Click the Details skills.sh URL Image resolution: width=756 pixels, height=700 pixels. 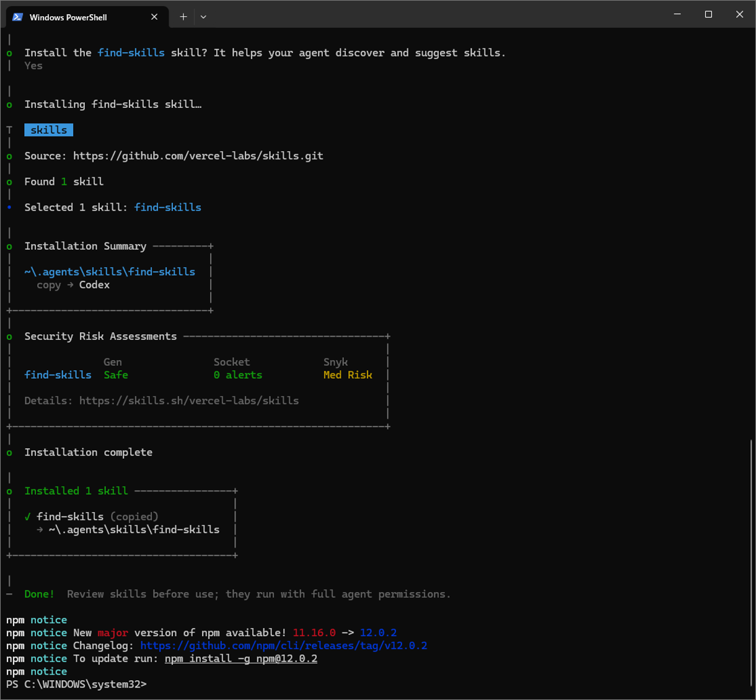189,401
